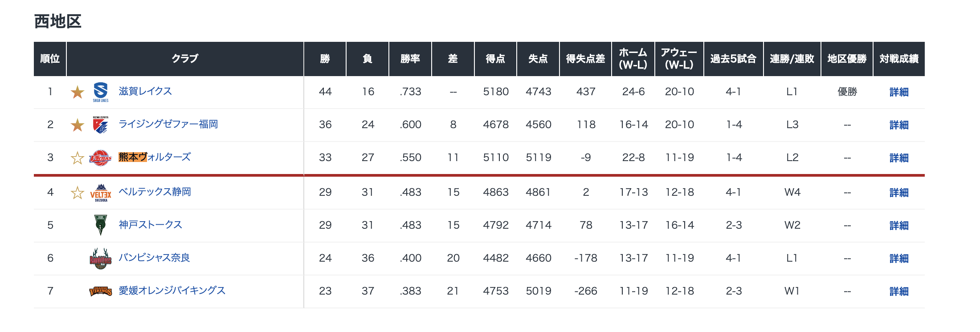The width and height of the screenshot is (980, 332).
Task: Click the Veltex Shizuoka team logo
Action: pos(101,193)
